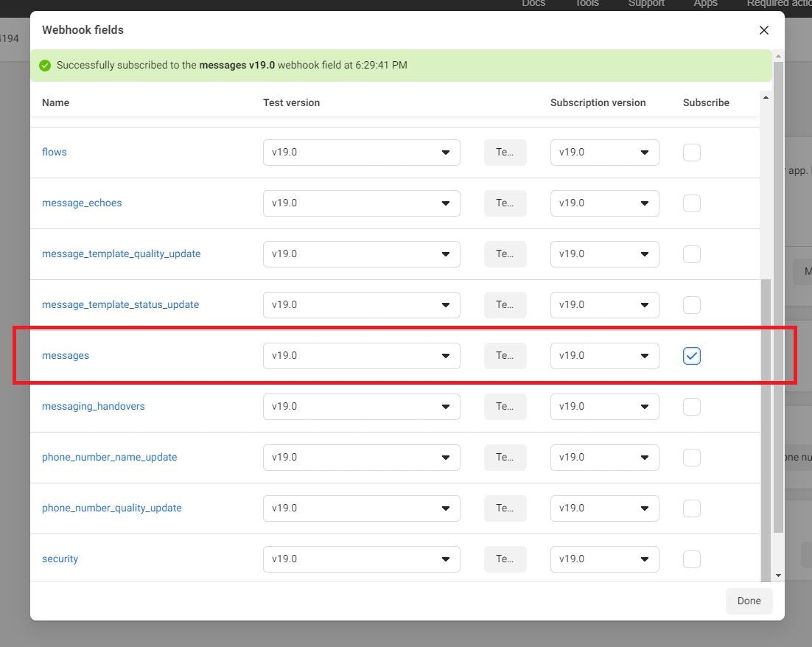Open the phone_number_name_update link

point(109,457)
